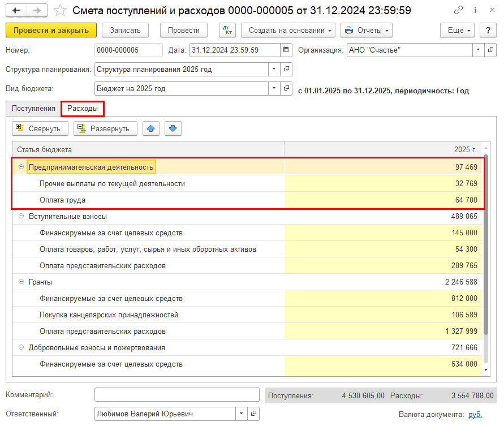Open the calendar picker for Дата
The image size is (504, 426).
tap(287, 50)
